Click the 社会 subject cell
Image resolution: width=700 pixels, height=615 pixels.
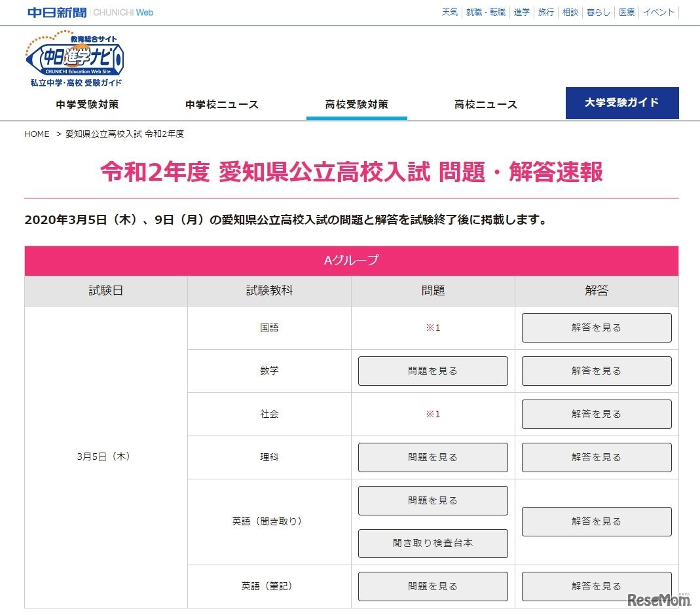point(269,414)
